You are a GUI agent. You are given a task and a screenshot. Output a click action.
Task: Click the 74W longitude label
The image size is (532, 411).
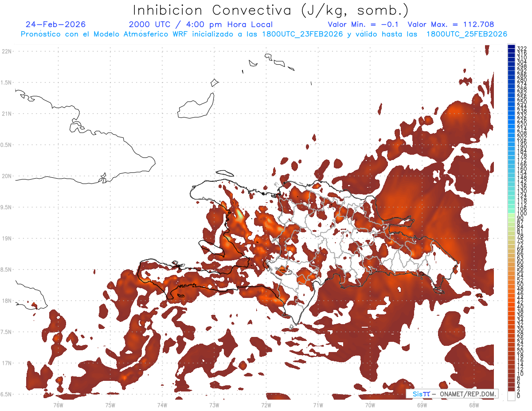coord(162,405)
